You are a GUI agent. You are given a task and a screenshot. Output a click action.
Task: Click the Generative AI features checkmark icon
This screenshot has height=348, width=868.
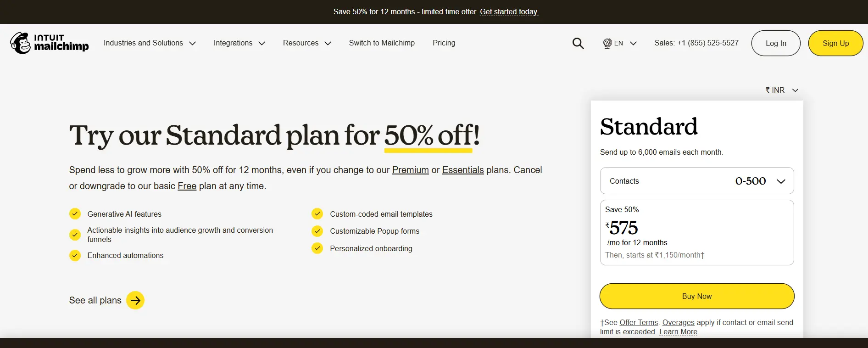click(x=75, y=214)
